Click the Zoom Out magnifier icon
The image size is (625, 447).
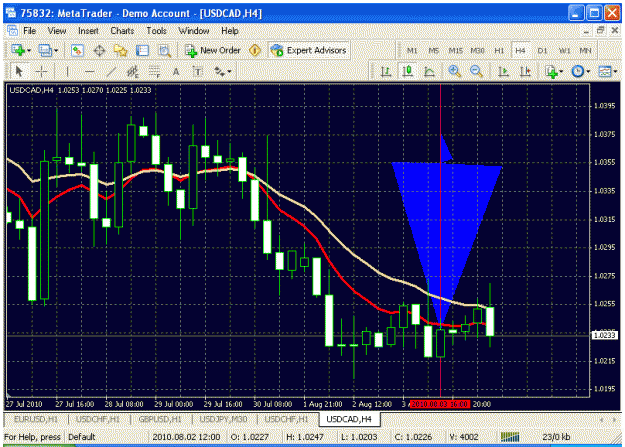point(477,72)
